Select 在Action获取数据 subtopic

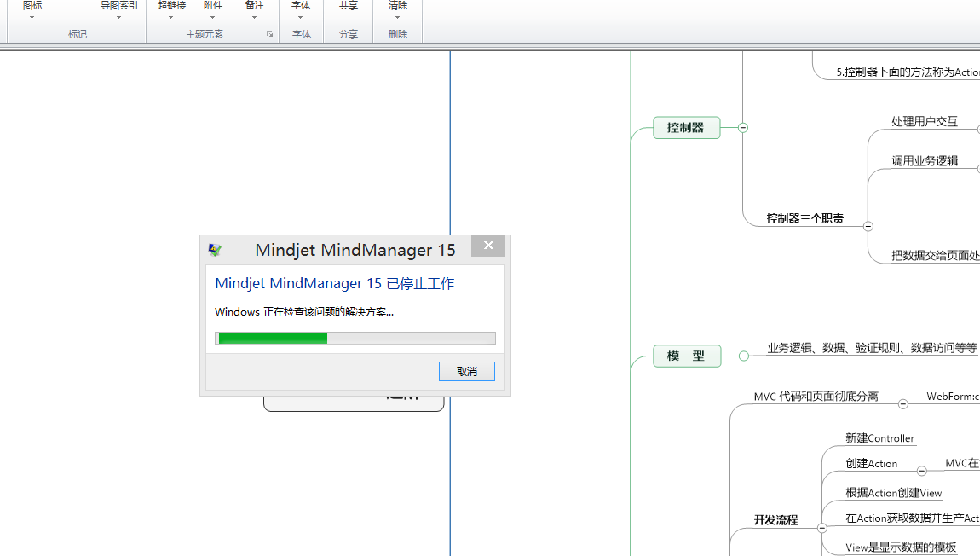pos(912,518)
